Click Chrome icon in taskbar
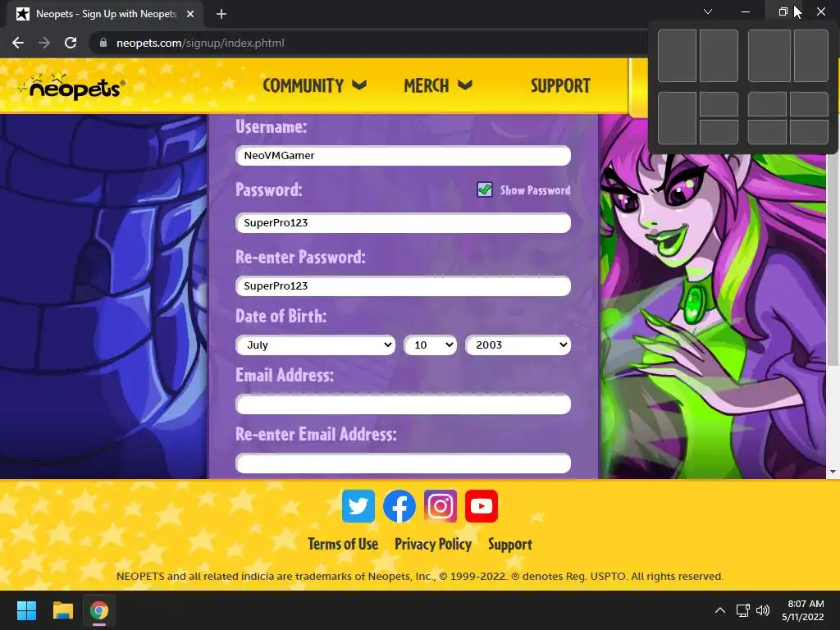 pos(99,610)
